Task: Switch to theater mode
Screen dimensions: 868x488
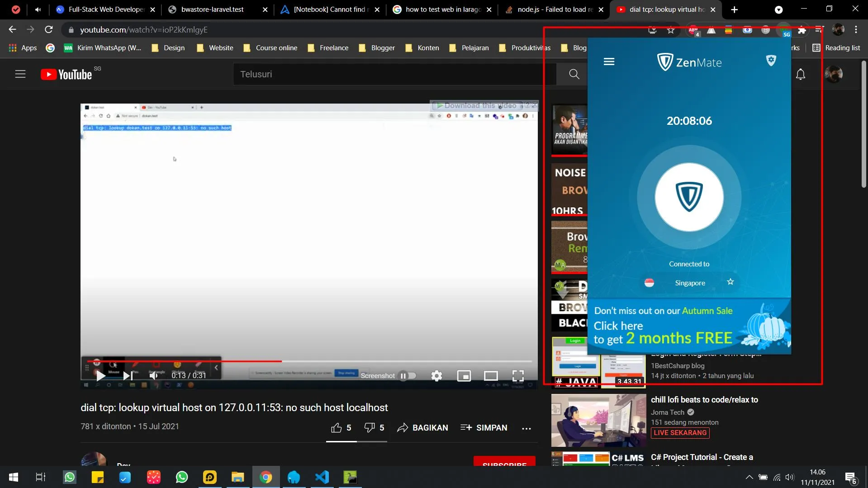Action: tap(491, 375)
